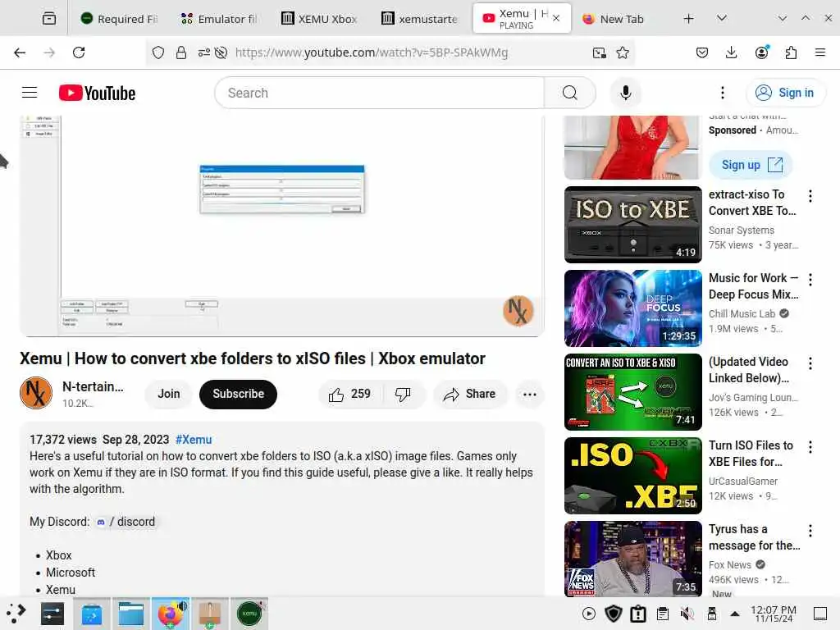Open options for Updated Video Linked Below

coord(810,363)
